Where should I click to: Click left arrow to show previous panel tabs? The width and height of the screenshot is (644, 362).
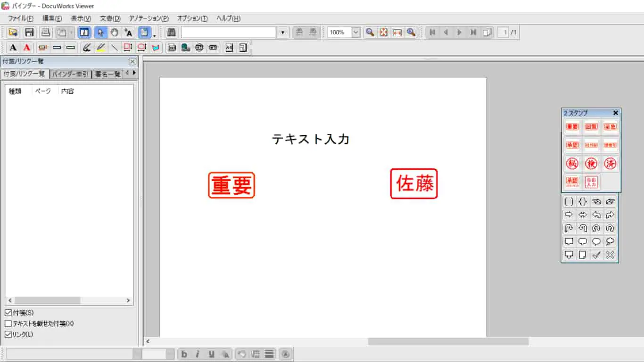[x=127, y=73]
